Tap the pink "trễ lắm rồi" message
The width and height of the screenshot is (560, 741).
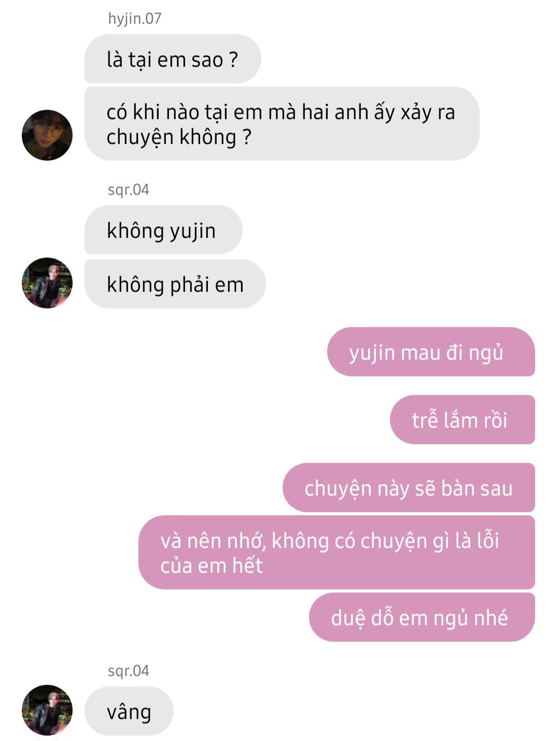[x=463, y=420]
